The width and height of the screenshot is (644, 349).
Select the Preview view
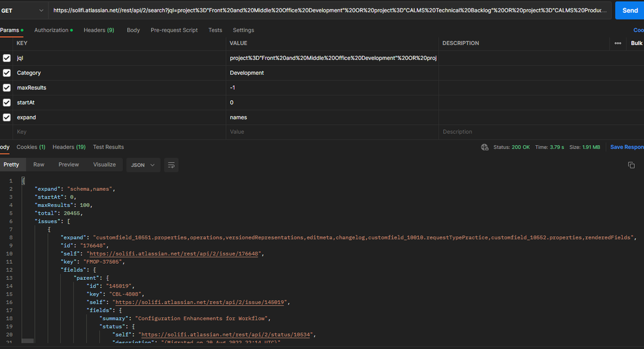tap(68, 165)
